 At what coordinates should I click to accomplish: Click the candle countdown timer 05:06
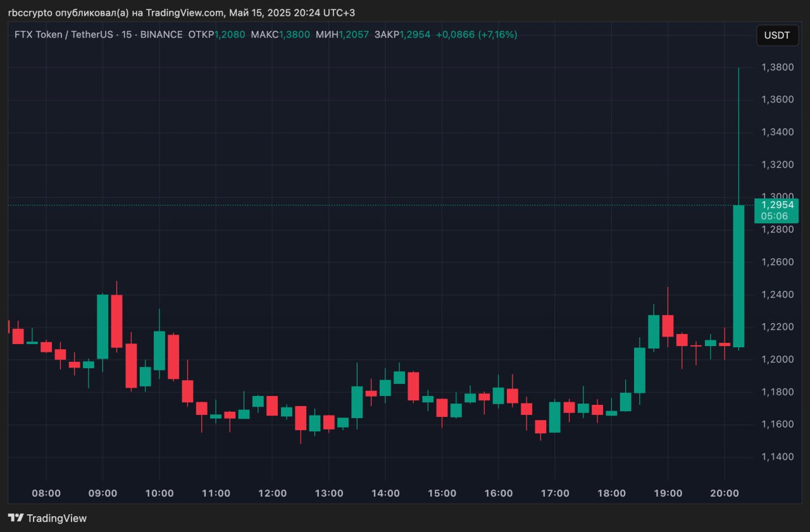(775, 216)
